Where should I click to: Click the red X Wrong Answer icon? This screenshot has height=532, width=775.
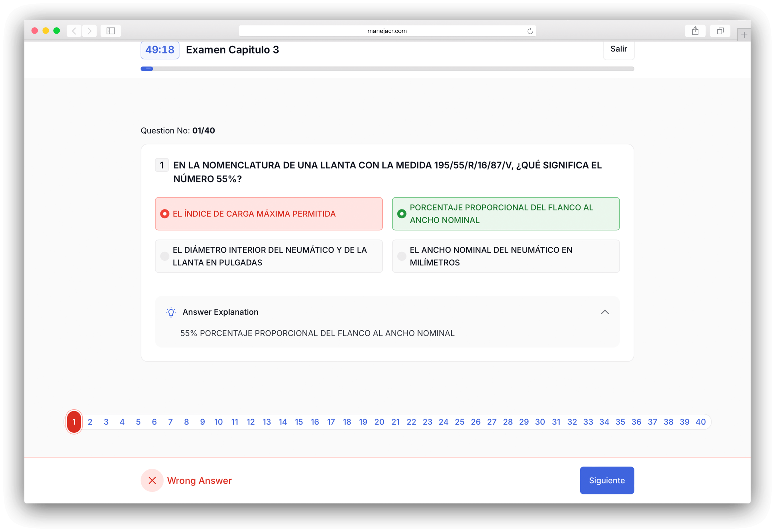point(152,481)
